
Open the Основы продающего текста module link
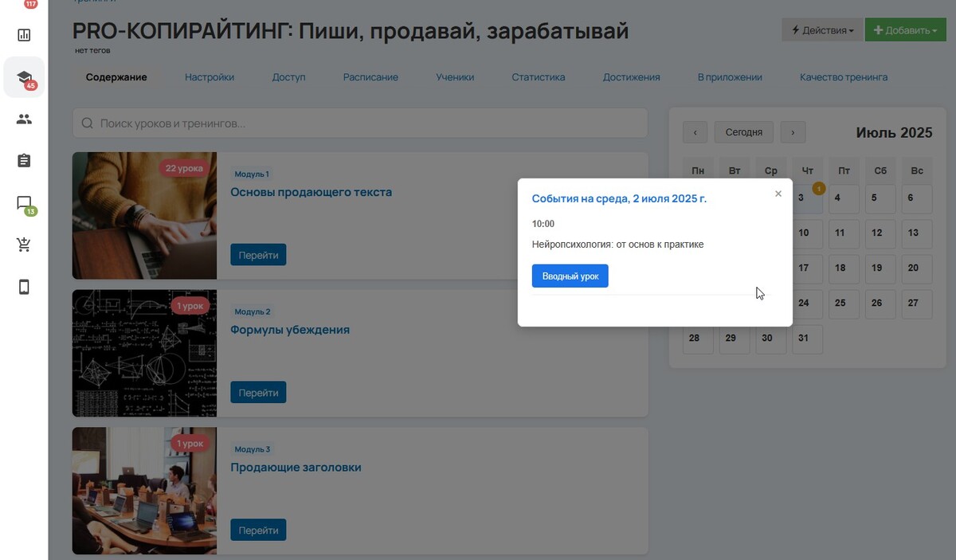click(311, 192)
